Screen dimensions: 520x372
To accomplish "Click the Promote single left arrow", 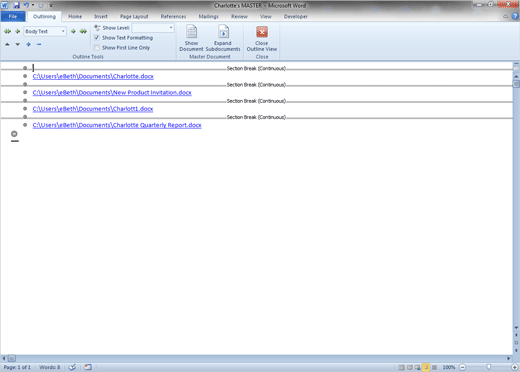I will pyautogui.click(x=18, y=31).
